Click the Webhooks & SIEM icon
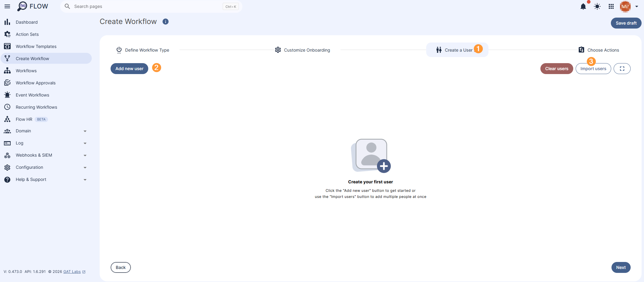Screen dimensions: 644x282 point(7,155)
